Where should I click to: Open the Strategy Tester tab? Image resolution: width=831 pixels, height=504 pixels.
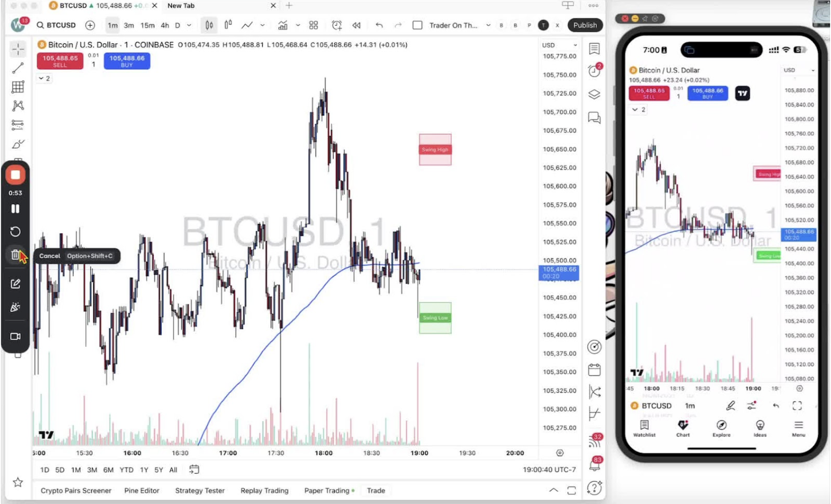click(200, 491)
